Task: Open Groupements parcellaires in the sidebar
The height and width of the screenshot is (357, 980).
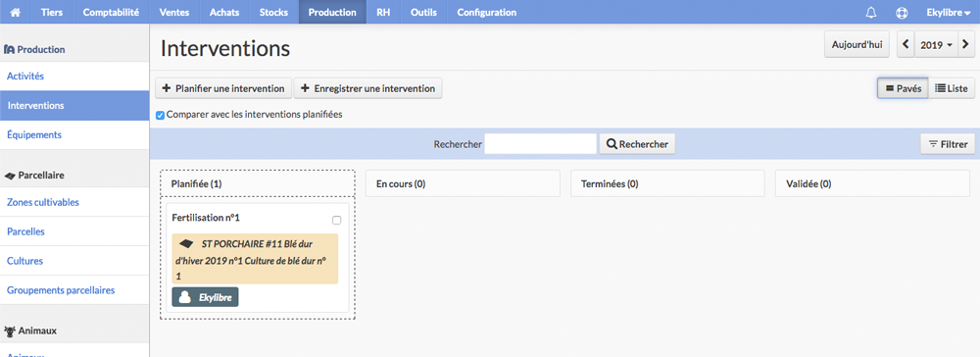Action: [x=74, y=290]
